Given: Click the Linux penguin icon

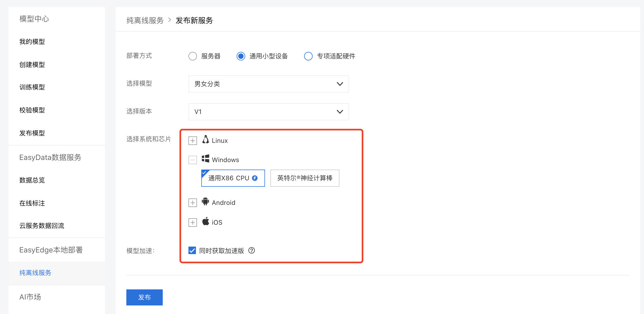Looking at the screenshot, I should [206, 139].
